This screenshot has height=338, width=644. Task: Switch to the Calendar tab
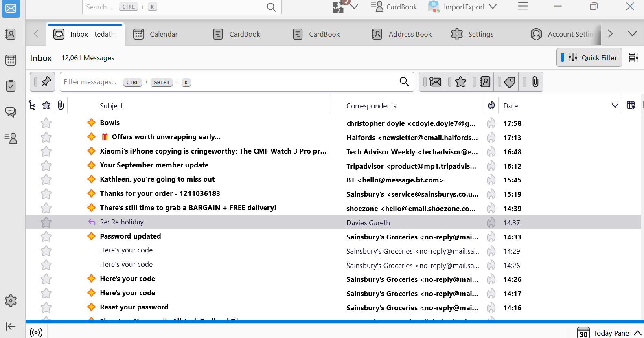click(156, 34)
